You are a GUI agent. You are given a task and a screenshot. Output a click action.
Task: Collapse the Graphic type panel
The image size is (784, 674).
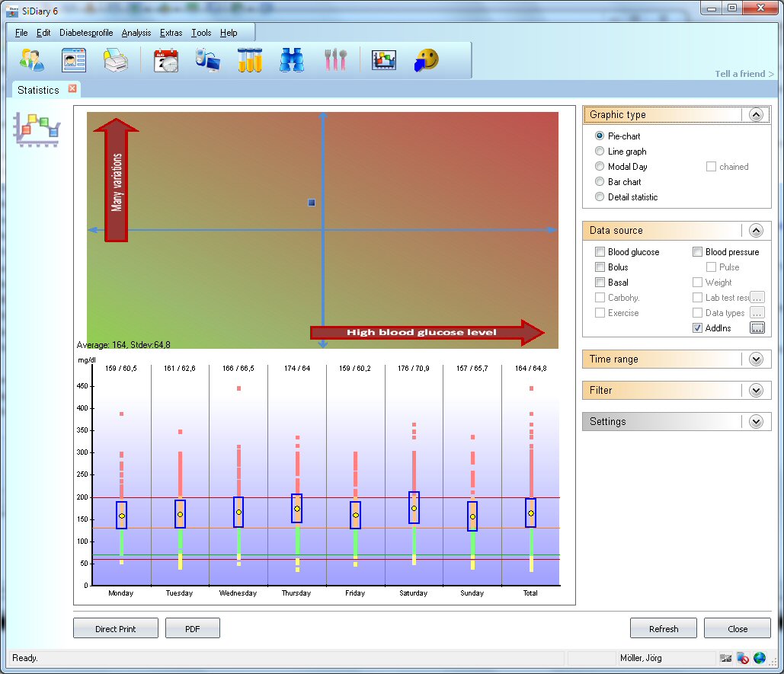[x=755, y=115]
